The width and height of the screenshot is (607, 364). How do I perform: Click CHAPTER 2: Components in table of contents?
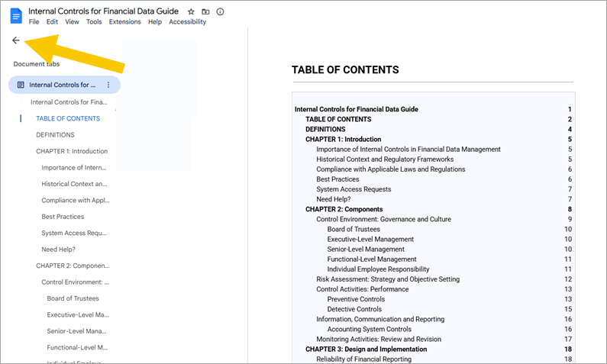[344, 209]
